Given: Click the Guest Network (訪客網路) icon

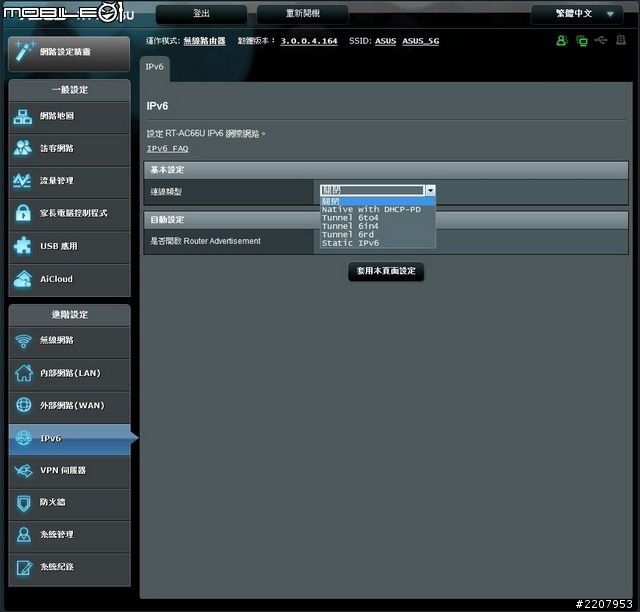Looking at the screenshot, I should point(23,149).
